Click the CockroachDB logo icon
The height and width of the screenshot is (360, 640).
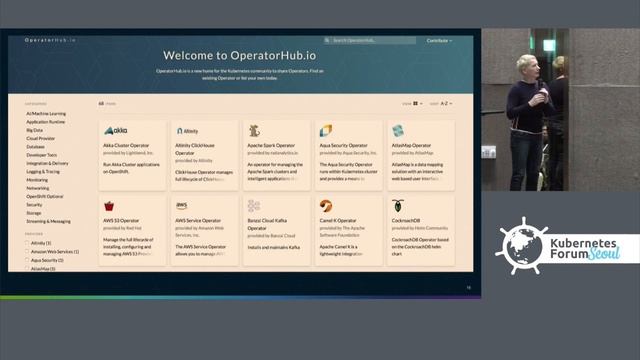coord(398,206)
